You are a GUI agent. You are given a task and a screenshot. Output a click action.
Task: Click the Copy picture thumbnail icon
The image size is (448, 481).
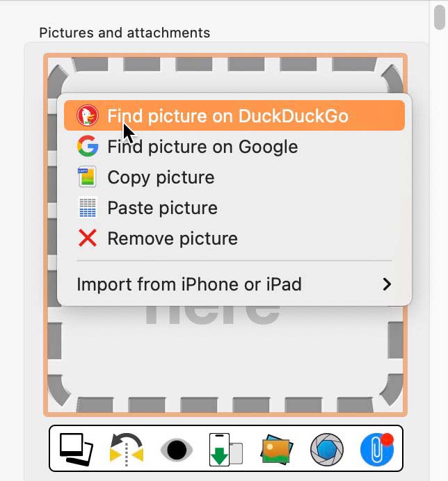[x=87, y=177]
